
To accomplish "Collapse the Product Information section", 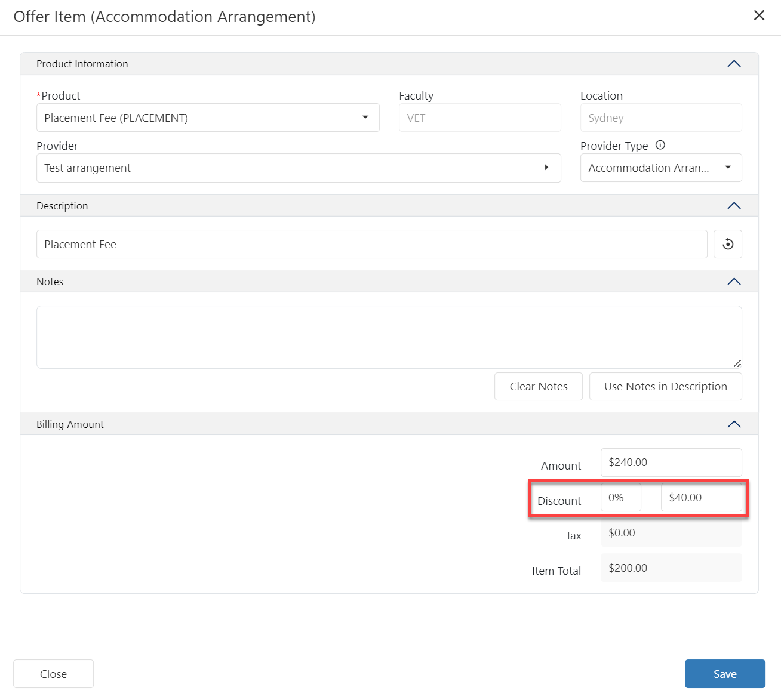I will pyautogui.click(x=734, y=64).
